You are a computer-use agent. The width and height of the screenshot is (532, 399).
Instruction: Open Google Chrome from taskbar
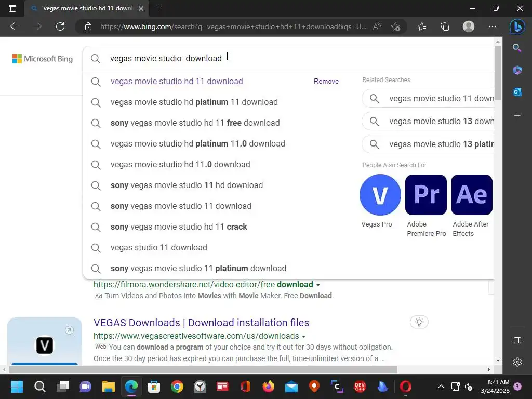pyautogui.click(x=177, y=387)
